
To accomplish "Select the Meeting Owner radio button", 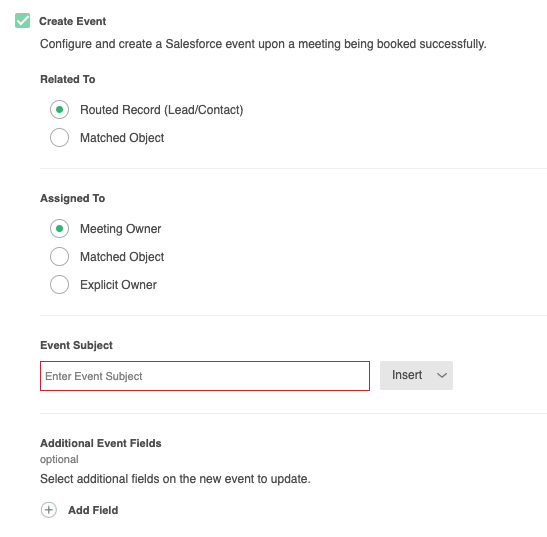I will pos(59,229).
